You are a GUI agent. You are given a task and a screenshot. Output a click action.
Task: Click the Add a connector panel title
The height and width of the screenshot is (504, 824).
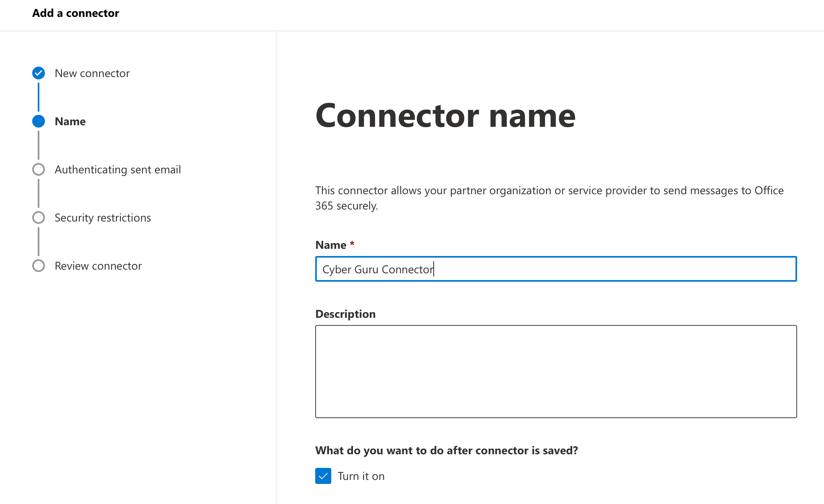point(75,13)
